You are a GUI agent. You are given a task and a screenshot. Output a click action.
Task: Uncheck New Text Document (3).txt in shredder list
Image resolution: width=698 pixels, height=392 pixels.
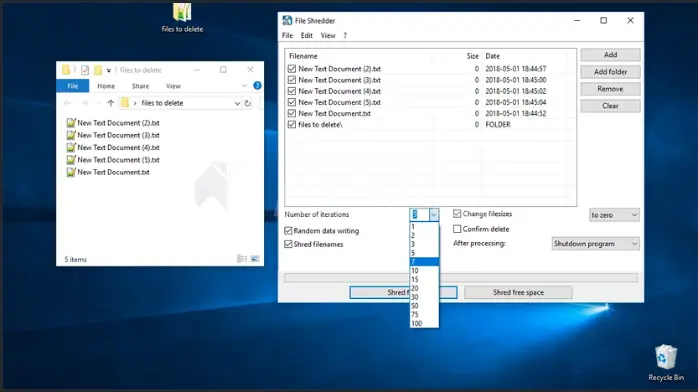(292, 80)
